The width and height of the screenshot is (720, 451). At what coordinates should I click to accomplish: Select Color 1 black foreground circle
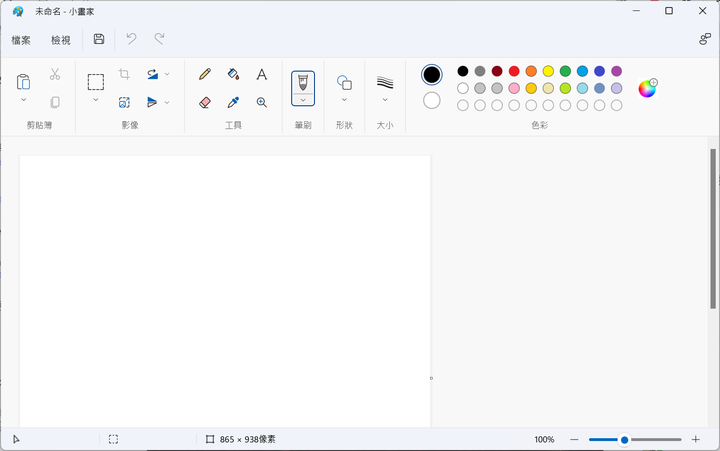[x=432, y=75]
